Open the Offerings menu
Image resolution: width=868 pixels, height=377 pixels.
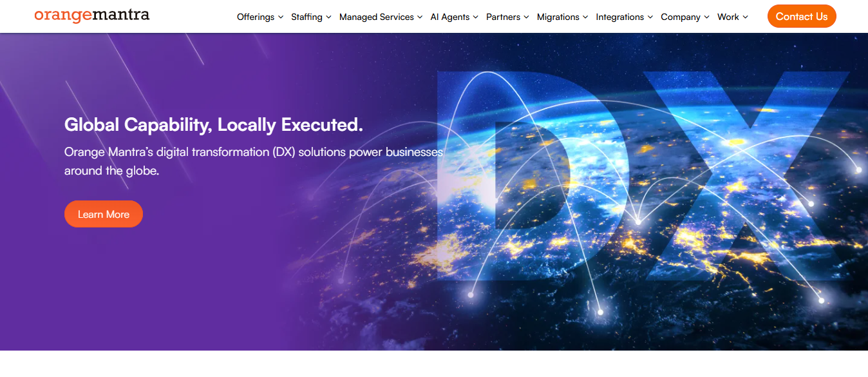click(256, 17)
